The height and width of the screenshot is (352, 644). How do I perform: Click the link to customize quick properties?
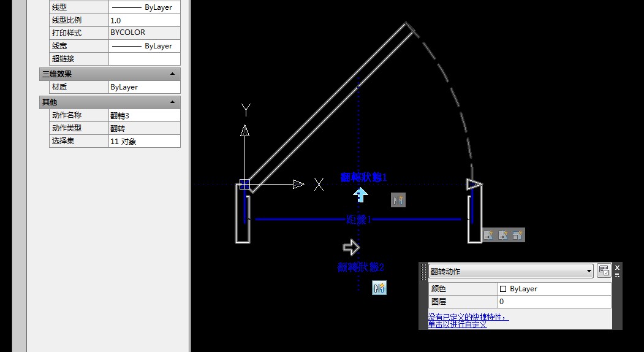pyautogui.click(x=468, y=320)
